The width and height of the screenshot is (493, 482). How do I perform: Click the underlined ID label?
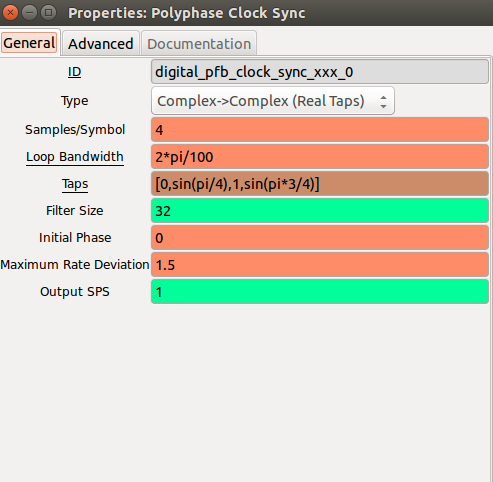click(x=74, y=72)
